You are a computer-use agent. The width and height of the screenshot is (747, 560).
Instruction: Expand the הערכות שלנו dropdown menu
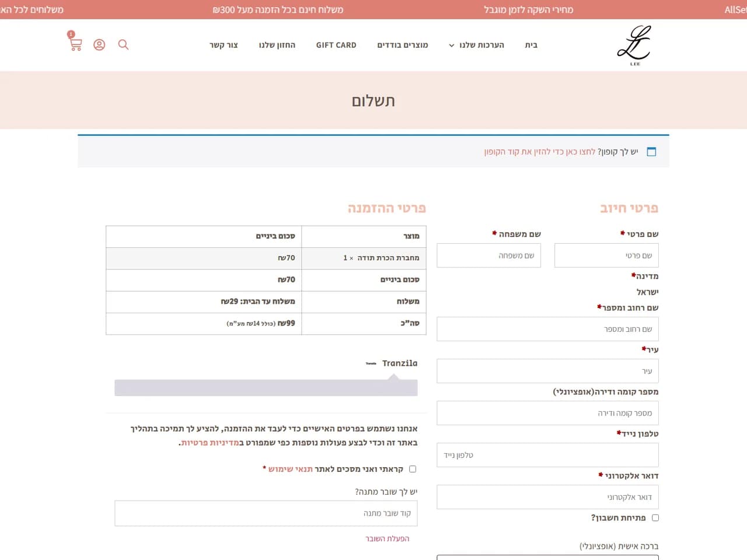coord(476,45)
